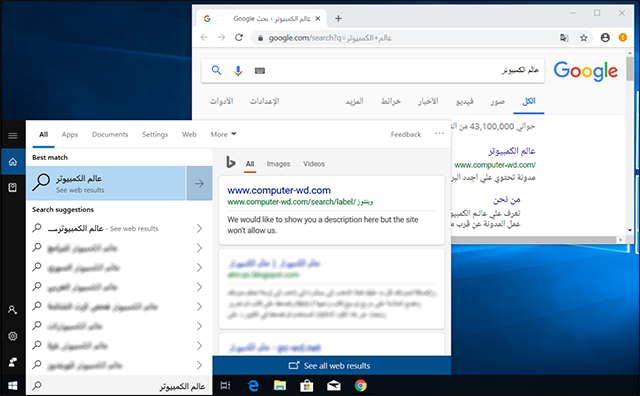
Task: Open the translate page icon in Chrome address bar
Action: click(x=564, y=38)
